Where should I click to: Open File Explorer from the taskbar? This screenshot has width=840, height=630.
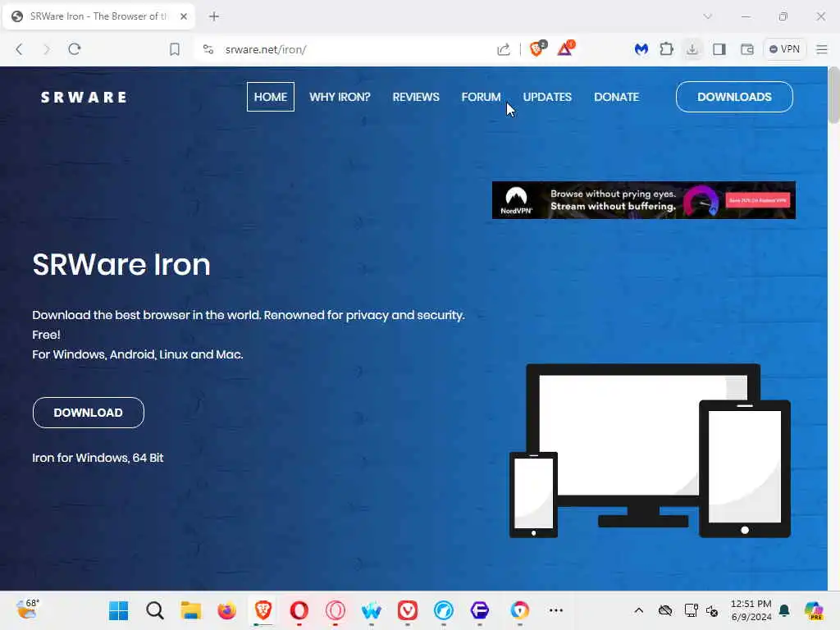pyautogui.click(x=190, y=610)
